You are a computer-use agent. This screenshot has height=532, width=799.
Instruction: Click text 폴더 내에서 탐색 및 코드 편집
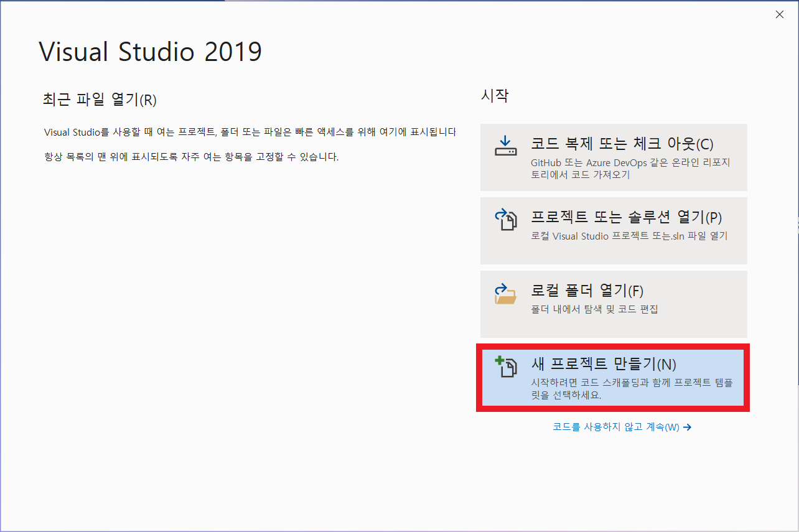tap(594, 310)
